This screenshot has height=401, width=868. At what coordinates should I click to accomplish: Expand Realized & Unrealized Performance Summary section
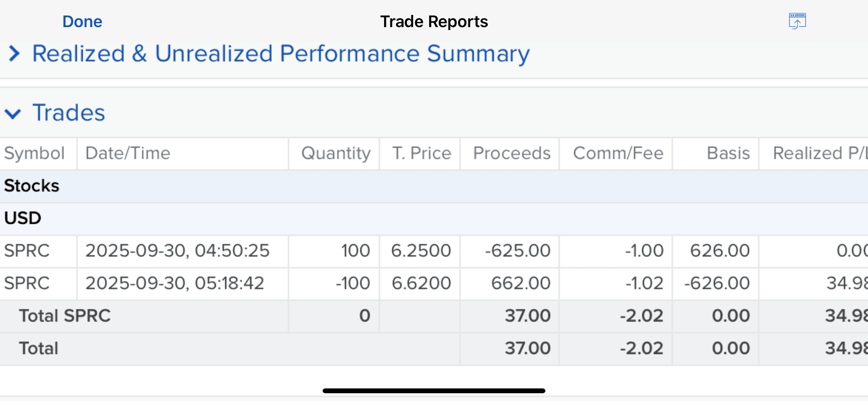(15, 54)
